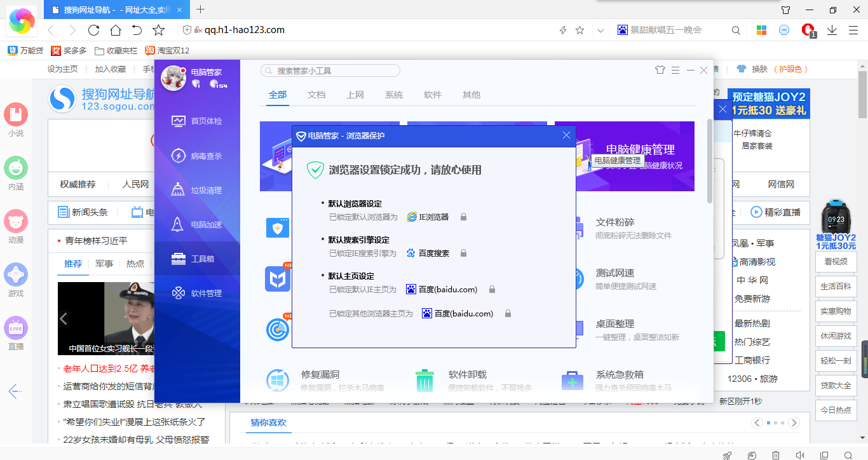Screen dimensions: 868x460
Task: Click the browser address bar URL
Action: pyautogui.click(x=245, y=30)
